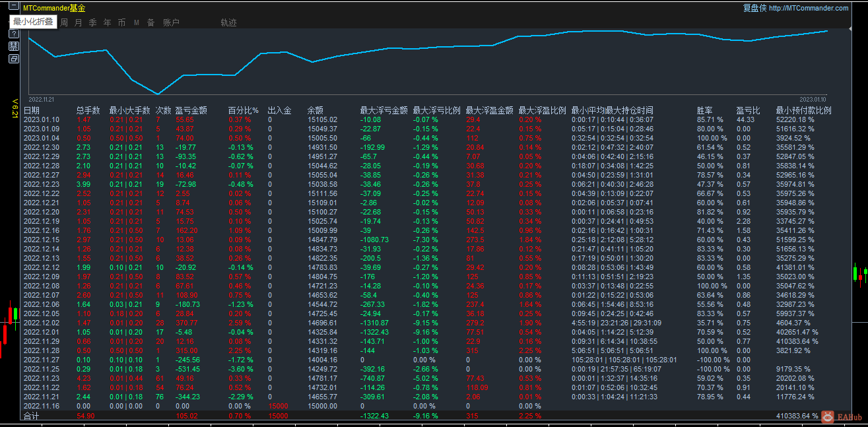This screenshot has height=427, width=868.
Task: Click the 最大浮亏比例 column header
Action: tap(436, 110)
